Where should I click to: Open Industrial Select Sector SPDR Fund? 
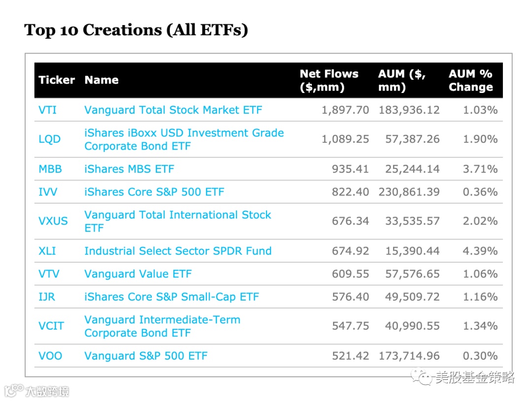click(178, 251)
